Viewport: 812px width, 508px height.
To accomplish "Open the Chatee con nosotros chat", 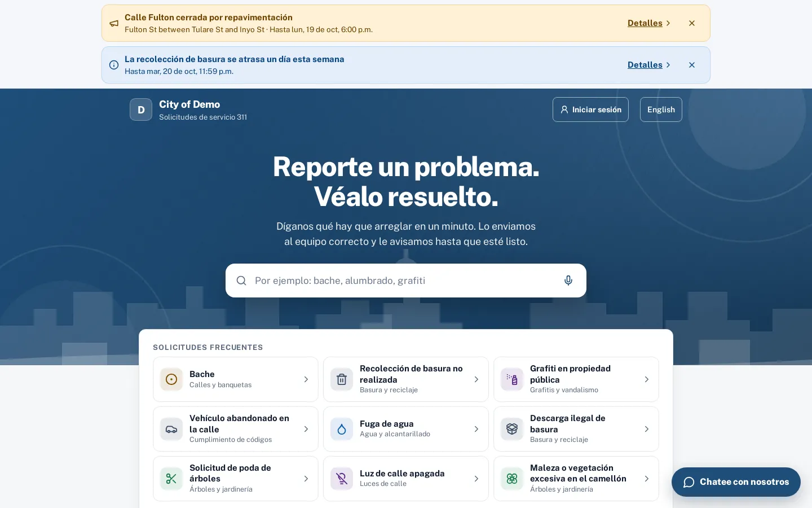I will [x=736, y=482].
